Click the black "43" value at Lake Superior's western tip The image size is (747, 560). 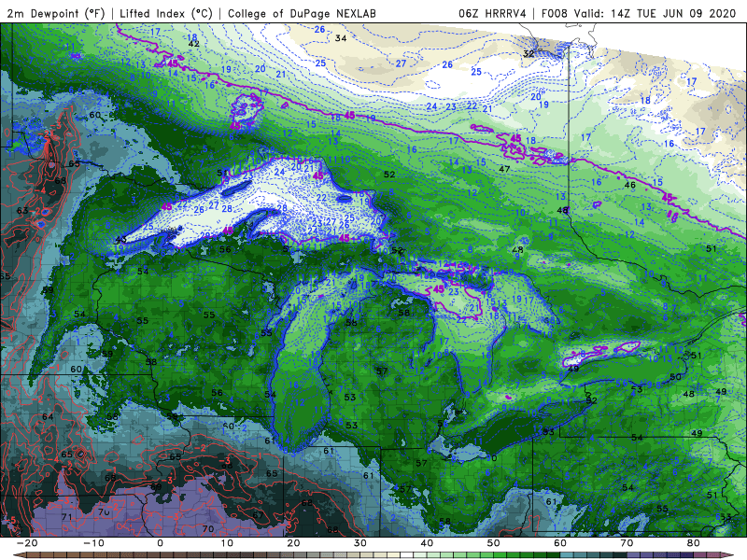(x=121, y=240)
